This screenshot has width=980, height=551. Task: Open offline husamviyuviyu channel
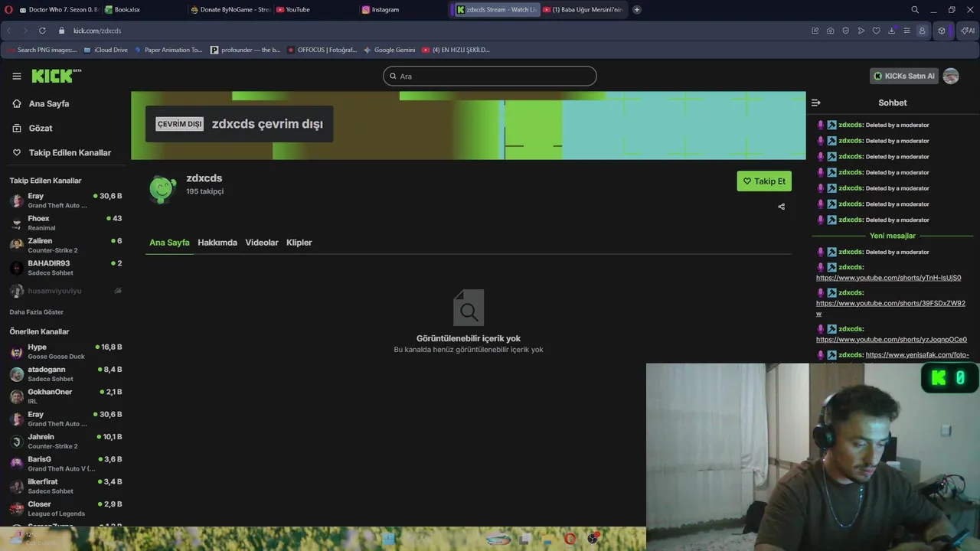(x=66, y=291)
